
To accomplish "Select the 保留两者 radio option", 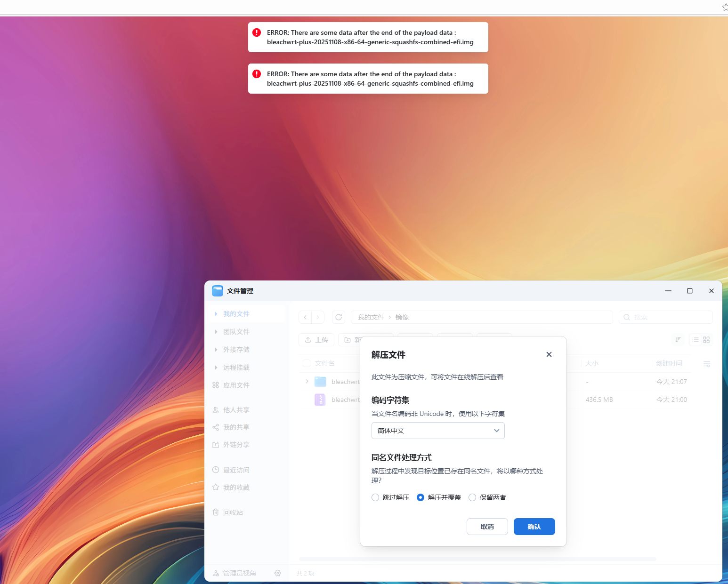I will (472, 497).
